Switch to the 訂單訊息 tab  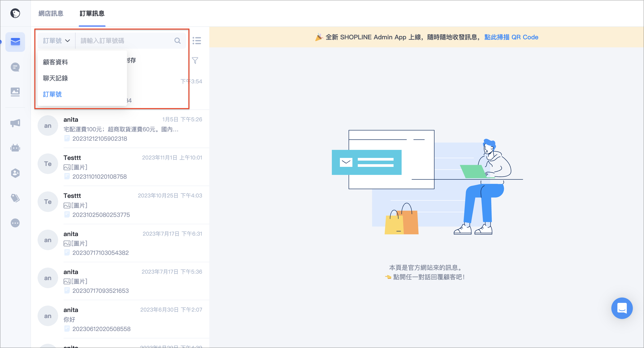[92, 13]
